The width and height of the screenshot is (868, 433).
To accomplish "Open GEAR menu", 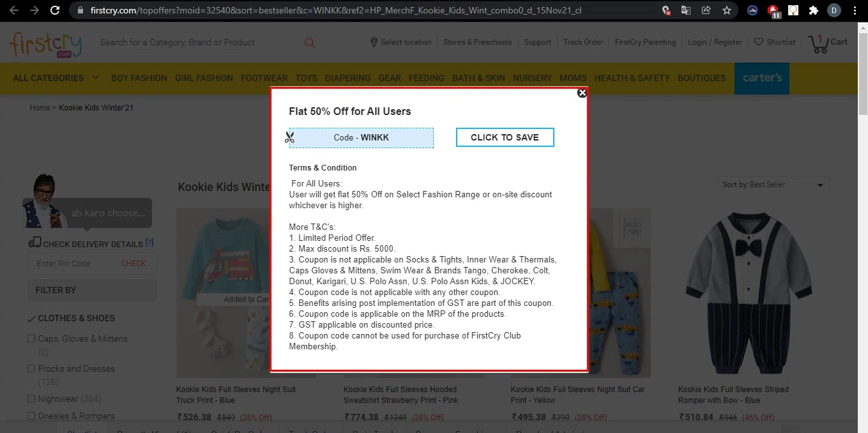I will click(x=390, y=78).
